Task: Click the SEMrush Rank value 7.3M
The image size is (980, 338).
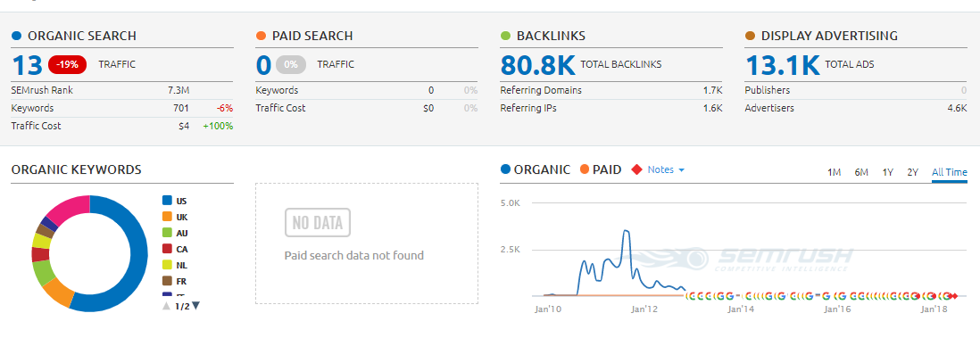Action: click(x=179, y=90)
